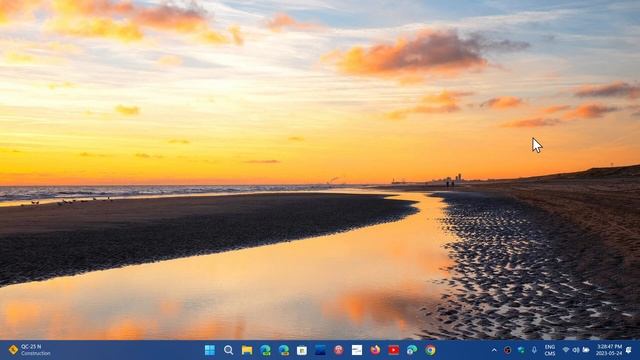Click the red and black circular tray icon
Viewport: 640px width, 360px height.
pyautogui.click(x=507, y=350)
